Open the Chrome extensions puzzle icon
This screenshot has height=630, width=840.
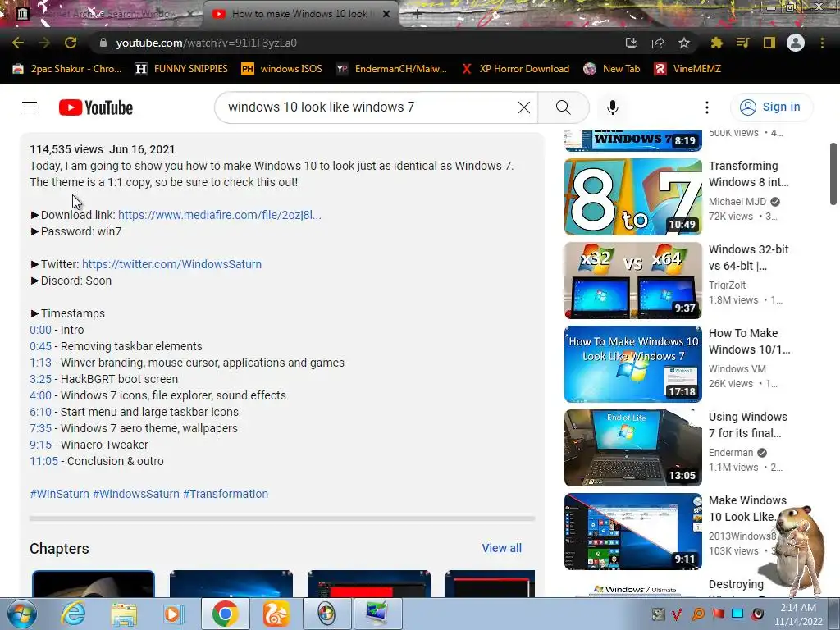click(716, 43)
